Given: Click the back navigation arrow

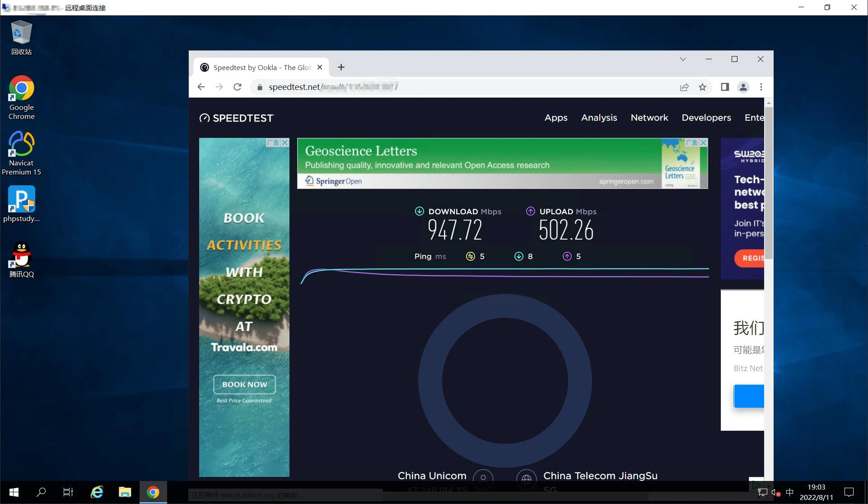Looking at the screenshot, I should pyautogui.click(x=201, y=87).
